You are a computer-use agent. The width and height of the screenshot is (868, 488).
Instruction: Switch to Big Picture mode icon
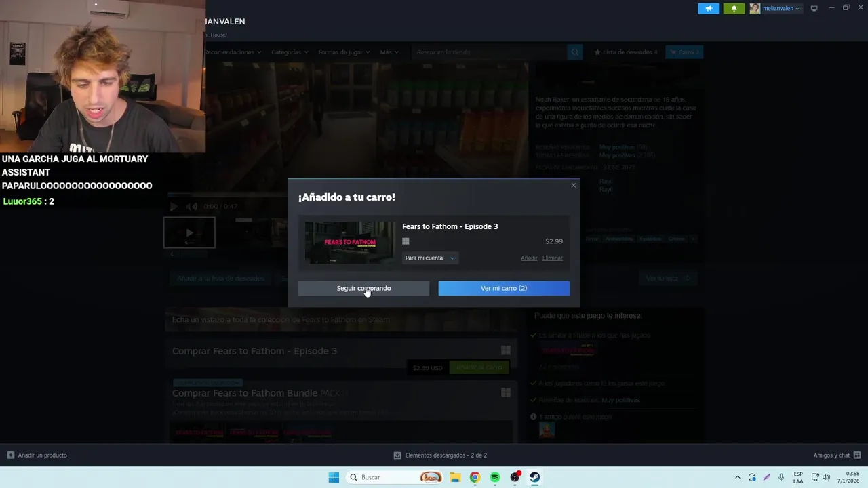click(814, 8)
